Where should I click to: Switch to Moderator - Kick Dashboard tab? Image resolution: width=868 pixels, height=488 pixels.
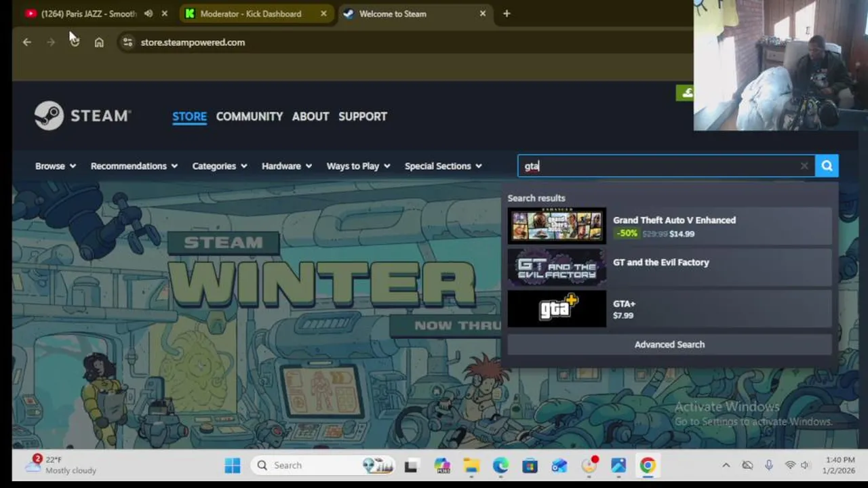point(251,14)
